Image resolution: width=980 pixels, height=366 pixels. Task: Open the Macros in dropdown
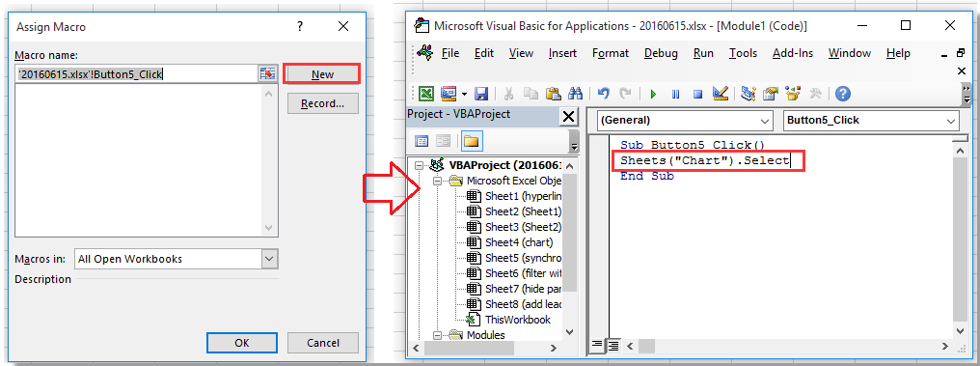tap(269, 259)
